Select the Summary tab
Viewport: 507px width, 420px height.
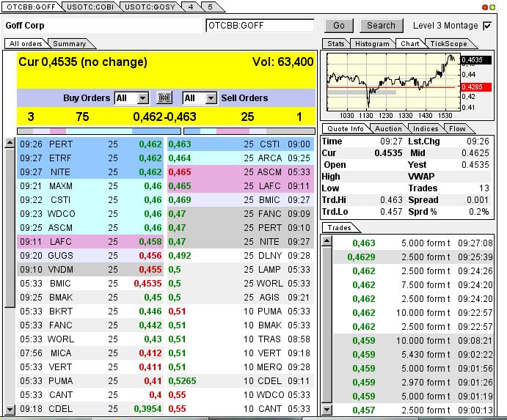tap(69, 44)
